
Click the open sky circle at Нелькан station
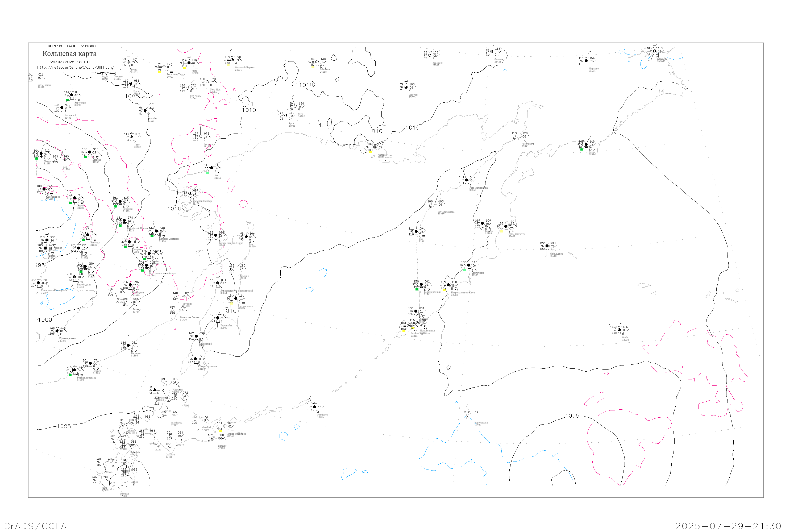(201, 136)
